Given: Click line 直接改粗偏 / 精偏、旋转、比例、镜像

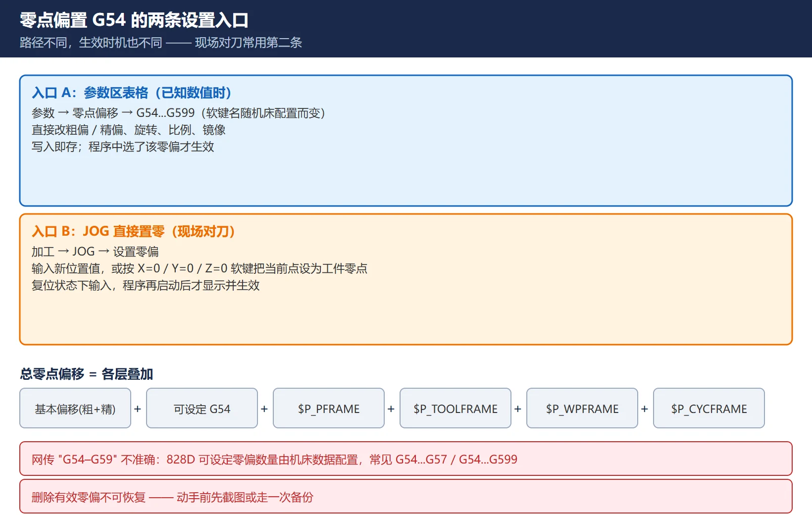Looking at the screenshot, I should point(129,130).
